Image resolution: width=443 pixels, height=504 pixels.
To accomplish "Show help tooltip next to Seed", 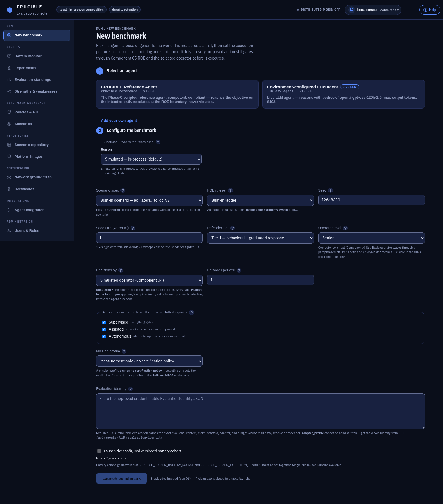I will point(330,190).
